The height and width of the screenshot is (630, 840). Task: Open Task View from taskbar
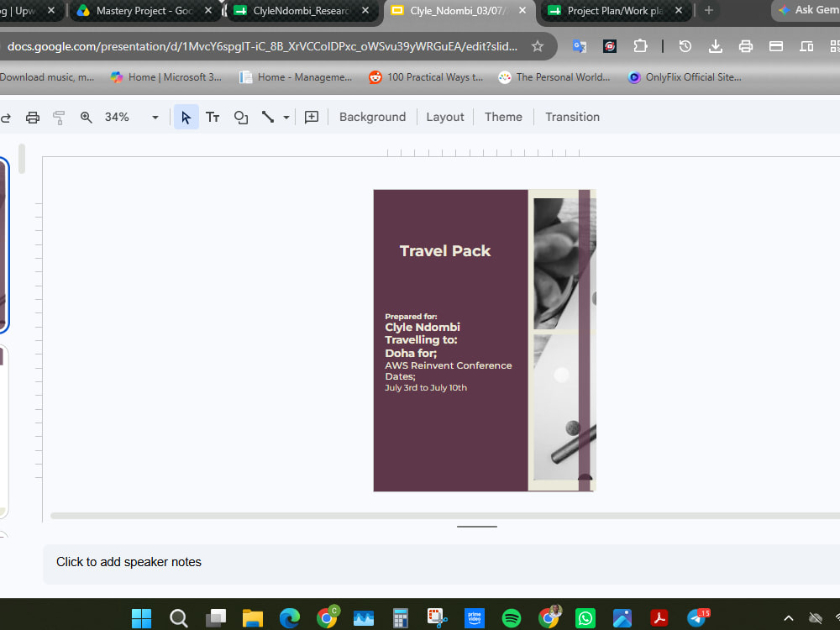coord(215,618)
